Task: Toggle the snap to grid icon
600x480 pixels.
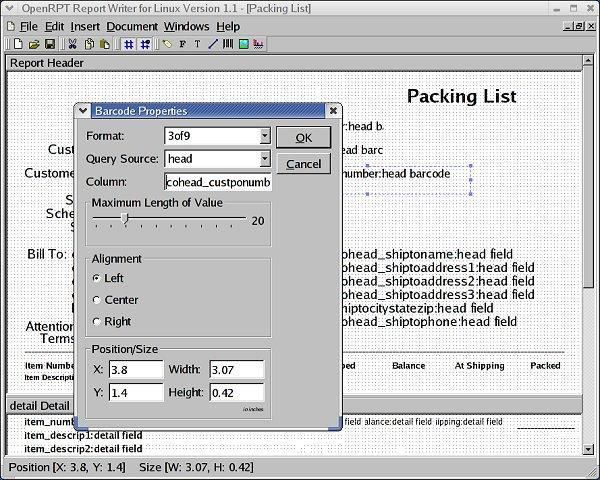Action: pos(145,44)
